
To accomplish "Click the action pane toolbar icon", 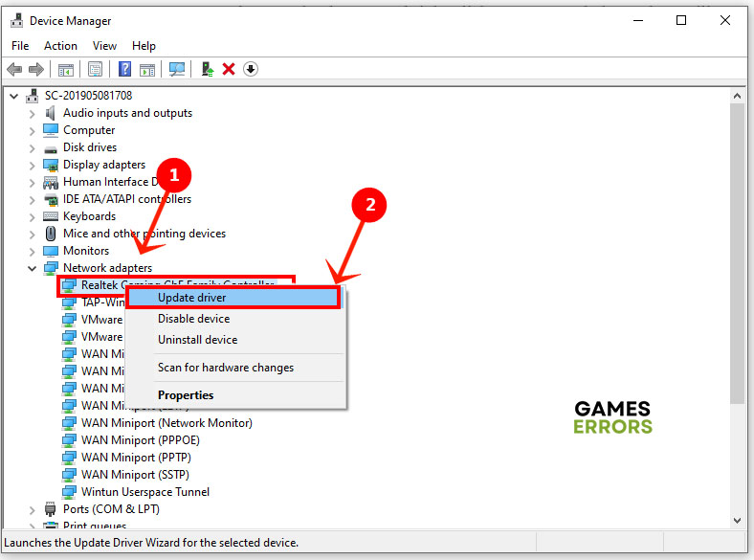I will tap(147, 70).
